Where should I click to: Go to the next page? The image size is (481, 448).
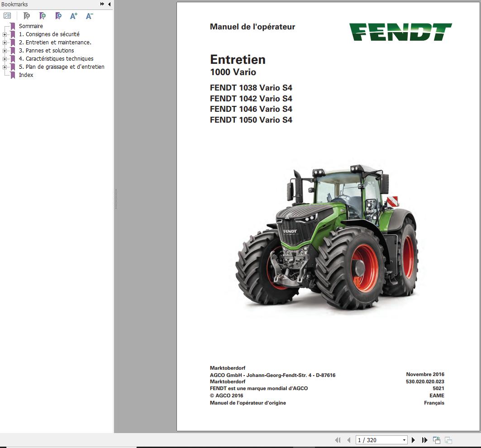(413, 440)
